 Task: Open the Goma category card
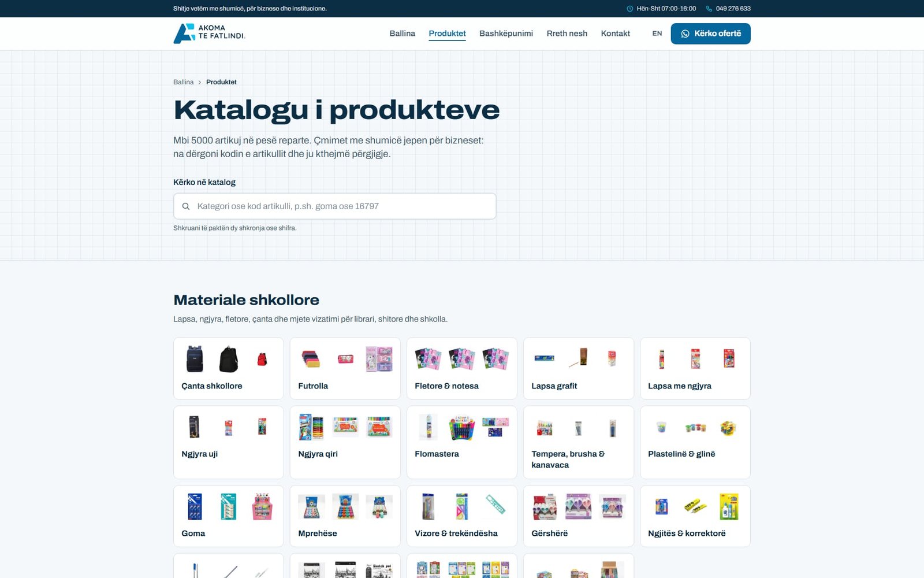(229, 516)
